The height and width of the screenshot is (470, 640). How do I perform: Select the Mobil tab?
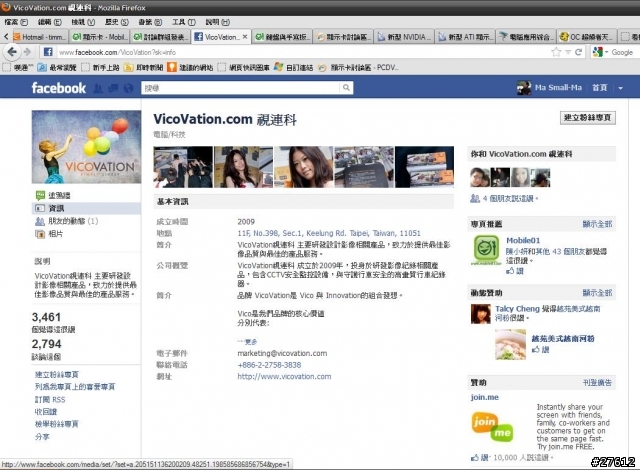100,37
